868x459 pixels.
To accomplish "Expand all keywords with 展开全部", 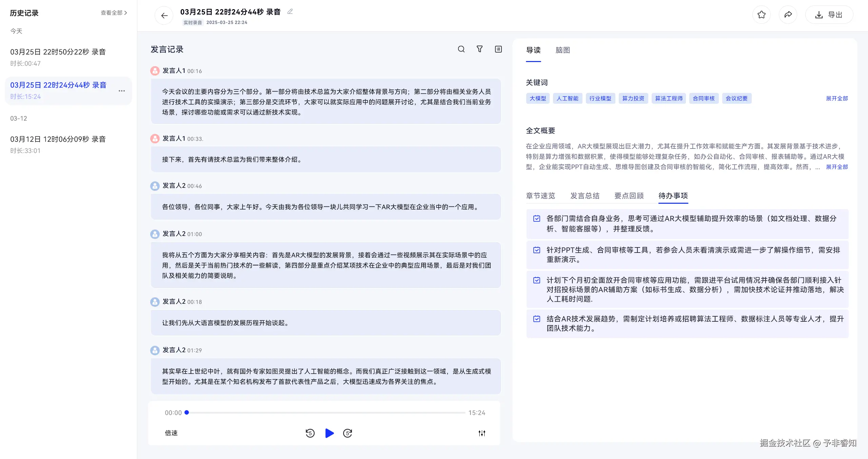I will pos(837,99).
